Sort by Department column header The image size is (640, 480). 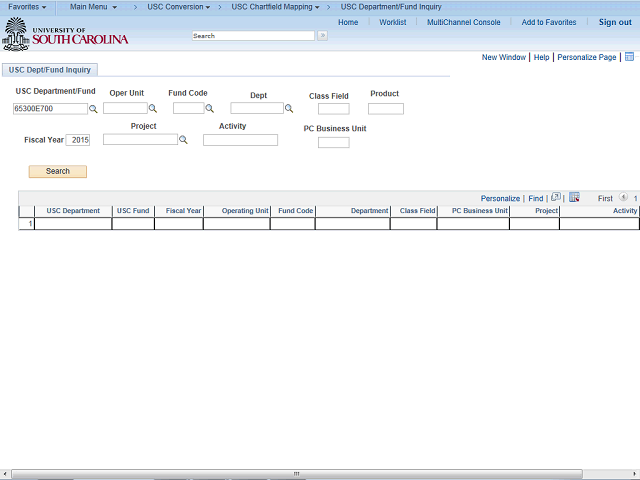point(369,211)
